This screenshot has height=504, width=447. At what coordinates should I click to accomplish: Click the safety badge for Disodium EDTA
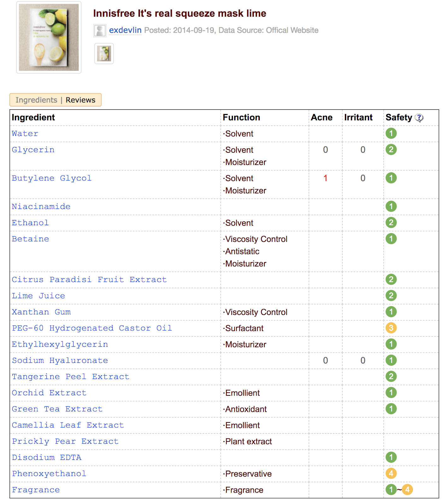click(x=391, y=457)
